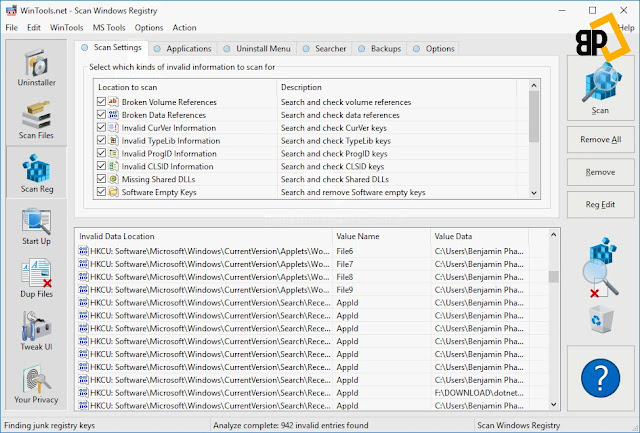
Task: Open the Dup Files tool
Action: point(36,278)
